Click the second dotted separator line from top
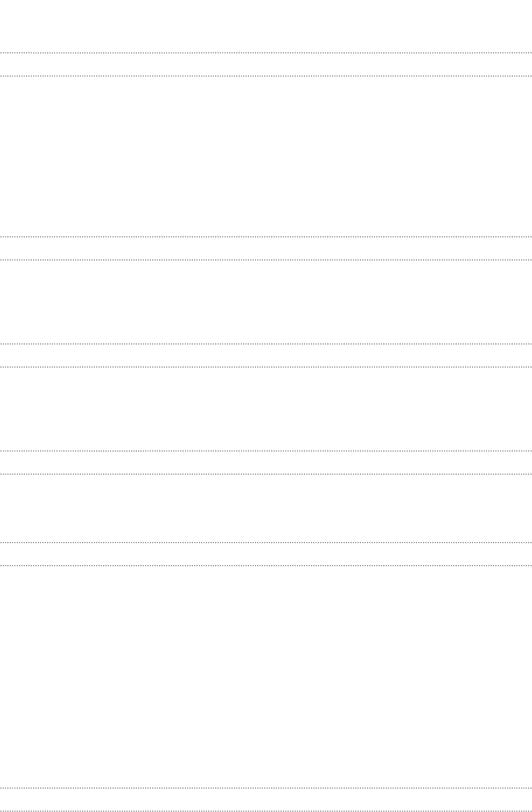 pyautogui.click(x=266, y=76)
